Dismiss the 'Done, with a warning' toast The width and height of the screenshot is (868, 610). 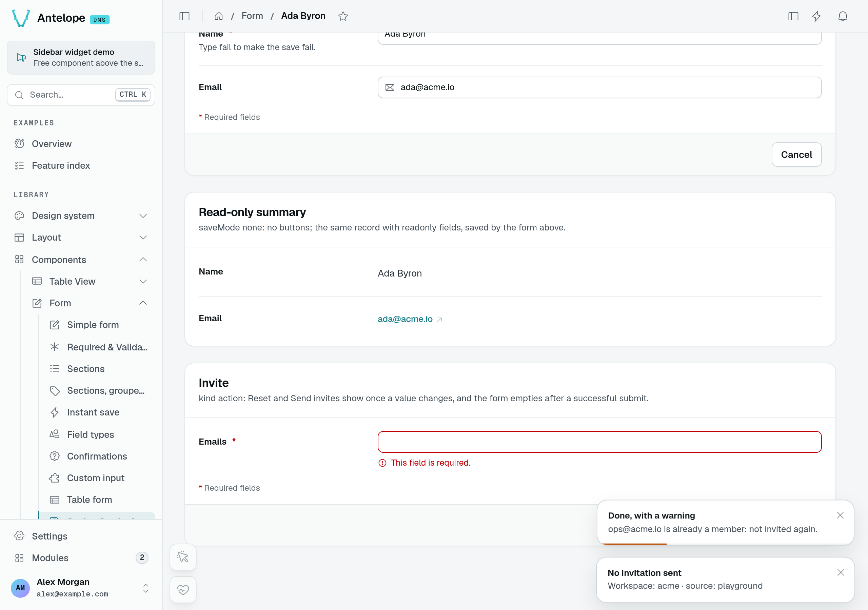(840, 515)
